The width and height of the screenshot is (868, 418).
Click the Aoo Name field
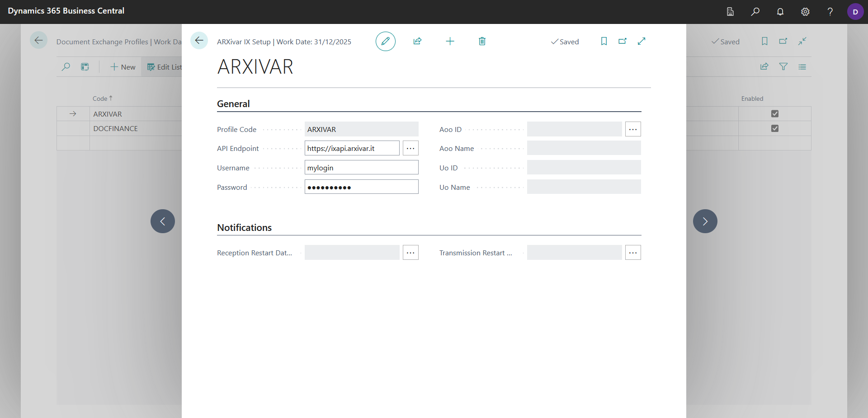tap(584, 148)
